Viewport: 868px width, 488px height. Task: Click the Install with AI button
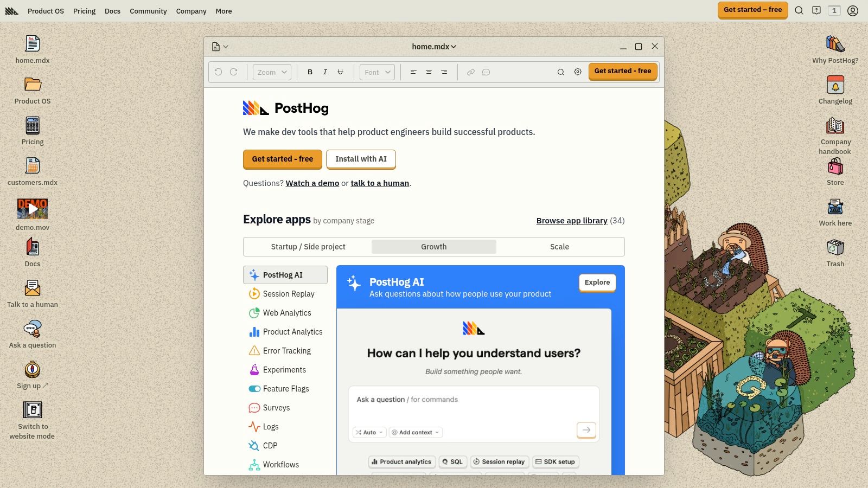pyautogui.click(x=361, y=159)
